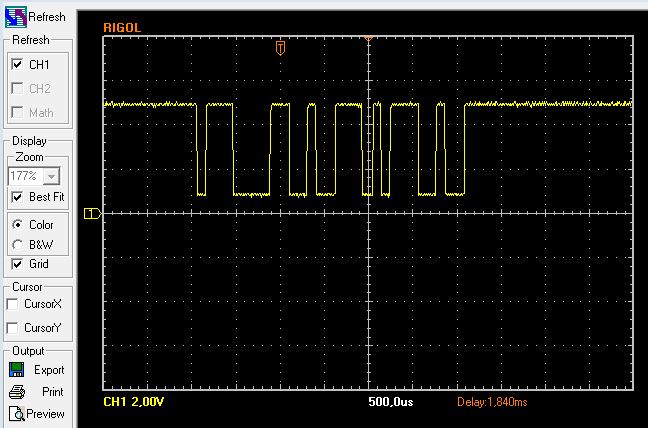The height and width of the screenshot is (428, 648).
Task: Toggle the Math checkbox
Action: (17, 112)
